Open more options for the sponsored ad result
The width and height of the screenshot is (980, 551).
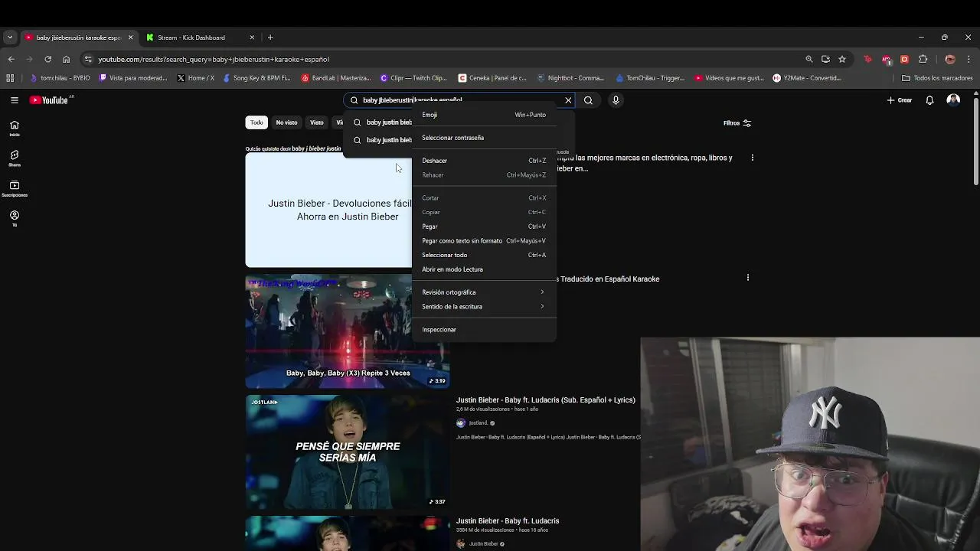tap(753, 158)
